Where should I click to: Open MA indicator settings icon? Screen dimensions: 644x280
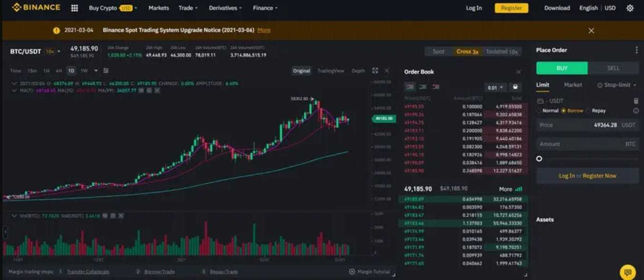click(x=149, y=90)
